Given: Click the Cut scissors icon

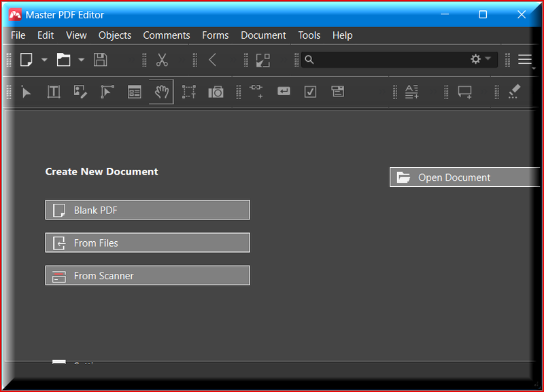Looking at the screenshot, I should click(x=162, y=60).
